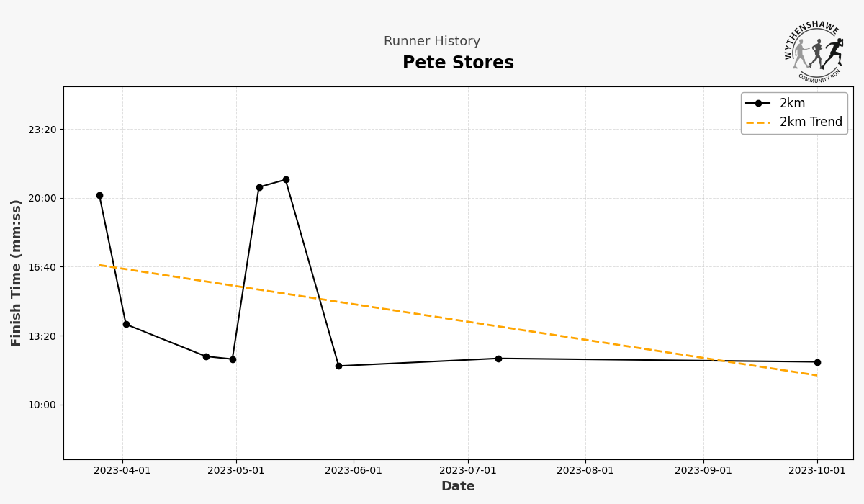Select the highest data point on the chart

tap(286, 179)
